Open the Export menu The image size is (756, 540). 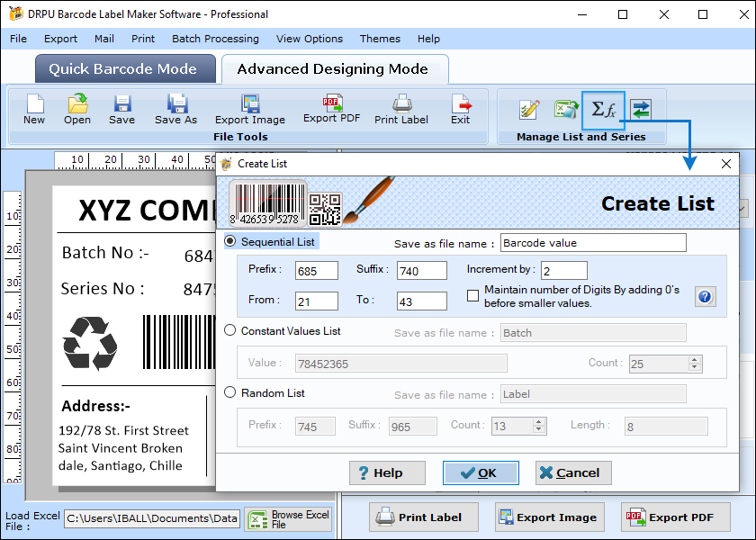point(61,39)
